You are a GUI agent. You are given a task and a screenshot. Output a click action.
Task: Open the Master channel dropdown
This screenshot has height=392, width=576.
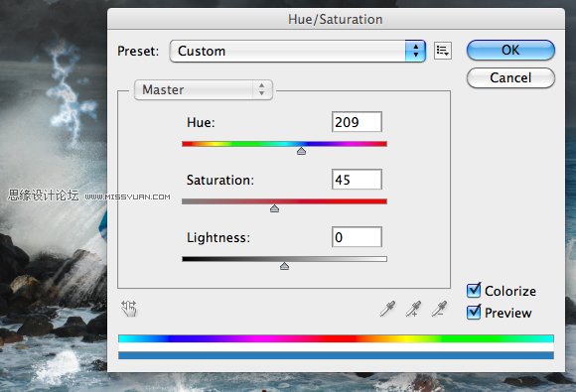pos(204,89)
